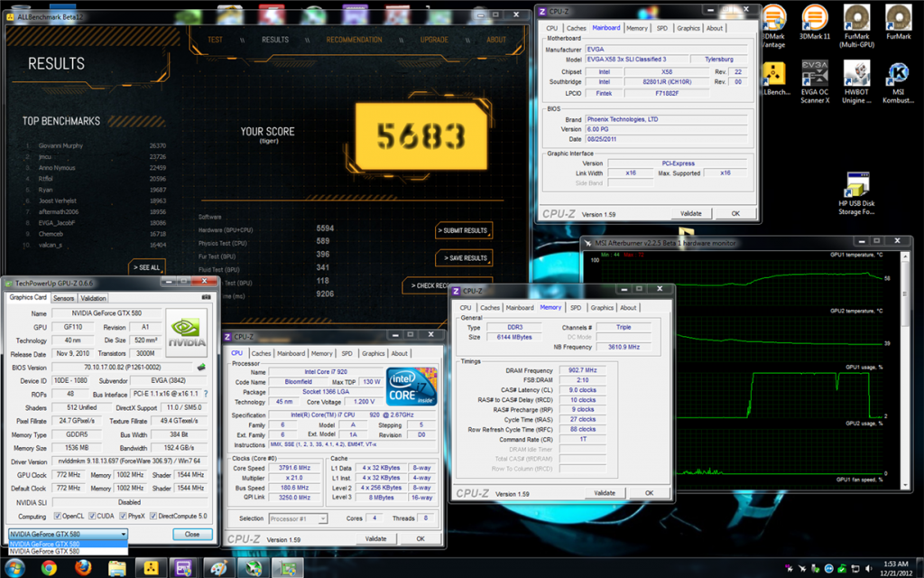This screenshot has width=924, height=578.
Task: Click the Close button in GPU-Z
Action: coord(192,534)
